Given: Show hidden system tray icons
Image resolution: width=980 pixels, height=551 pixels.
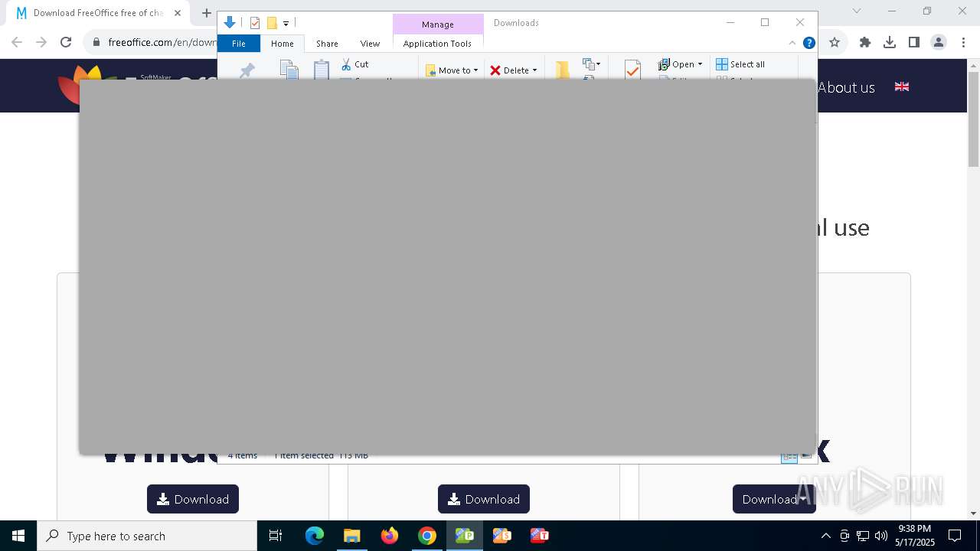Looking at the screenshot, I should [825, 536].
